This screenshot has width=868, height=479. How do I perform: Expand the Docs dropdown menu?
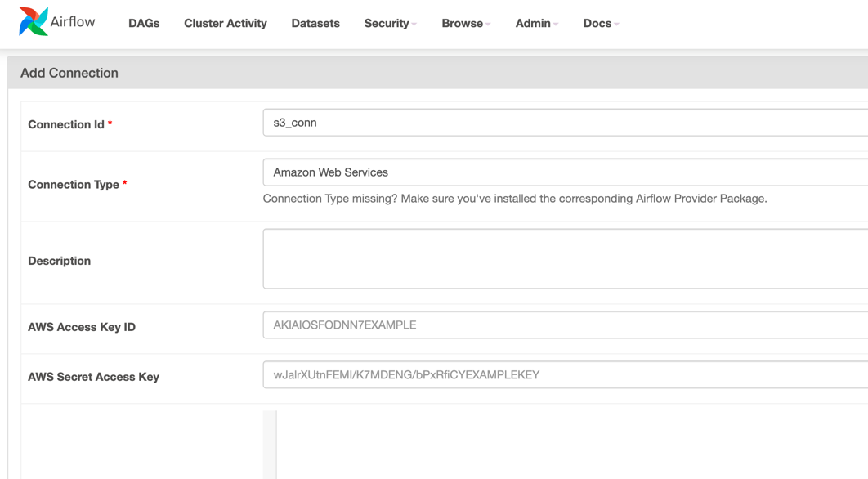602,23
